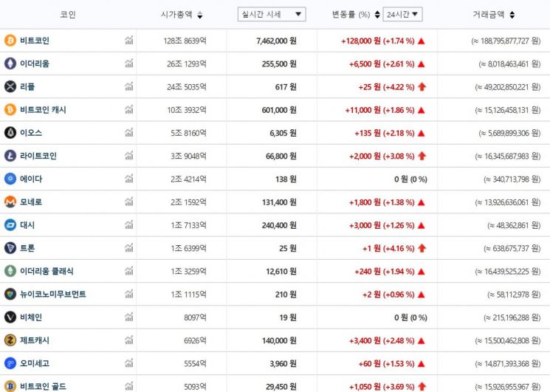This screenshot has width=550, height=392.
Task: Open the 실시간 시세 dropdown
Action: tap(272, 14)
